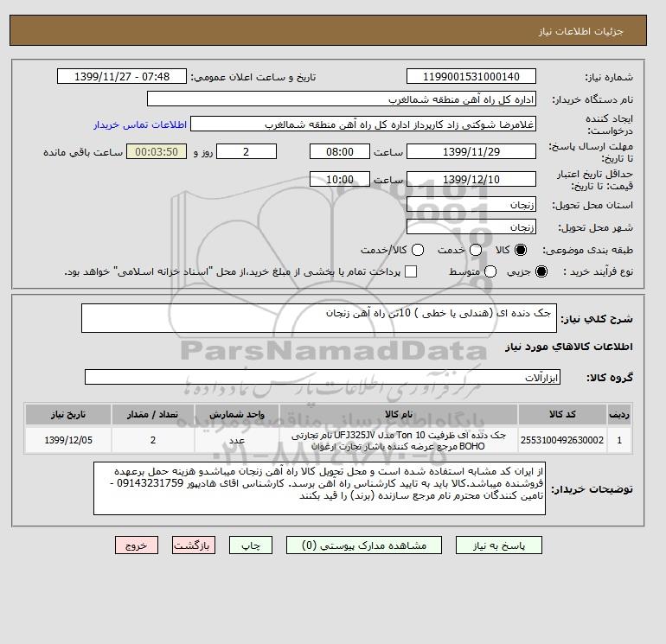Click the need number field 1199001531000140
The height and width of the screenshot is (644, 666).
471,77
